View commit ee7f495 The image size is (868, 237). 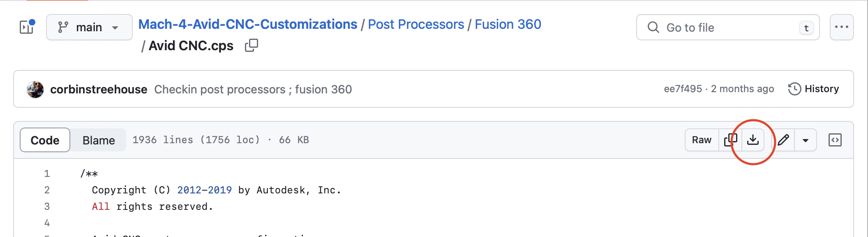tap(683, 89)
